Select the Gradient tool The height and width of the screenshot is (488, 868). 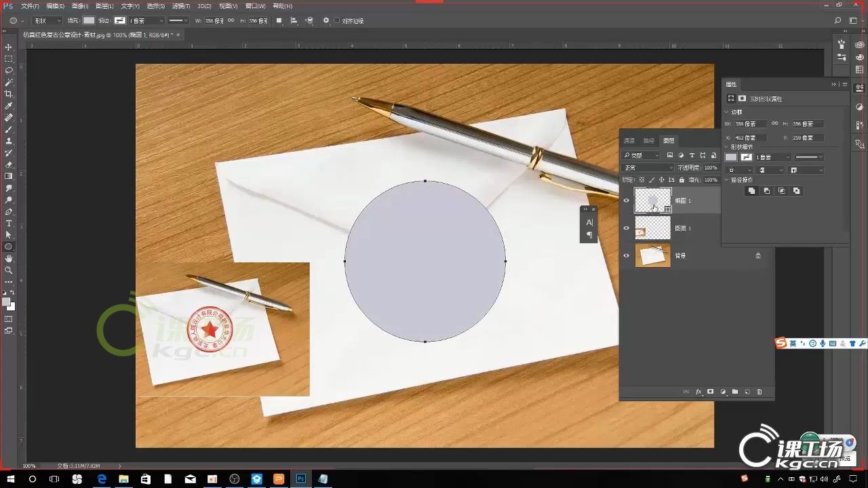tap(9, 176)
